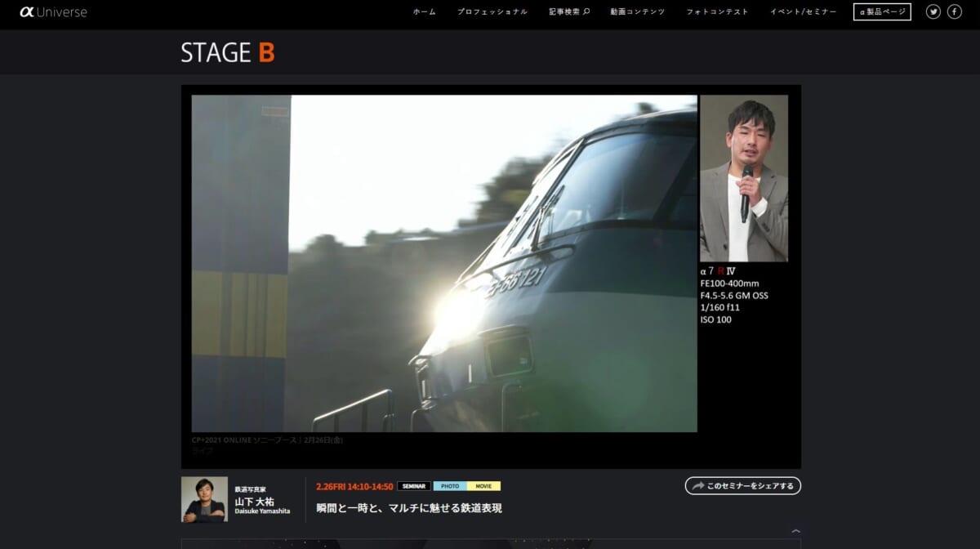Click the share arrow icon
980x549 pixels.
tap(697, 486)
